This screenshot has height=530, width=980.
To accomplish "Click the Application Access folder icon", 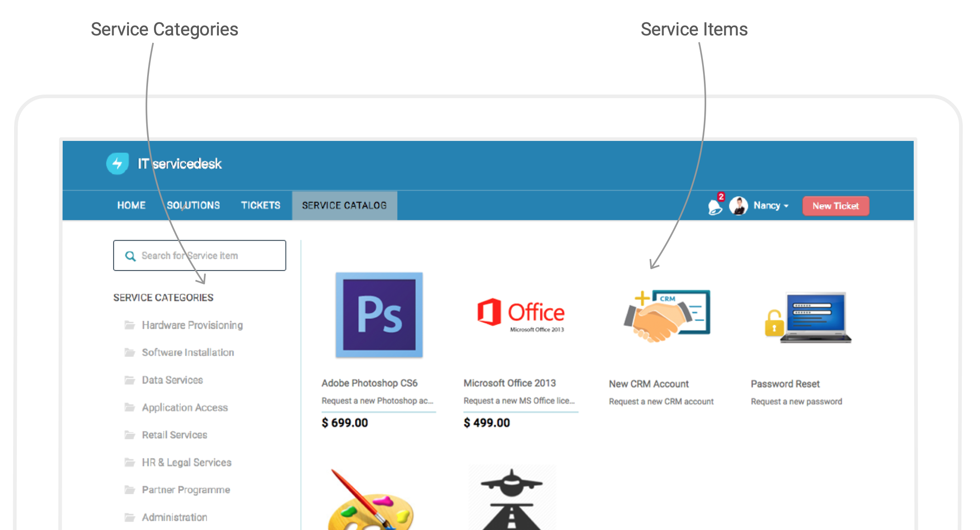I will pyautogui.click(x=130, y=407).
